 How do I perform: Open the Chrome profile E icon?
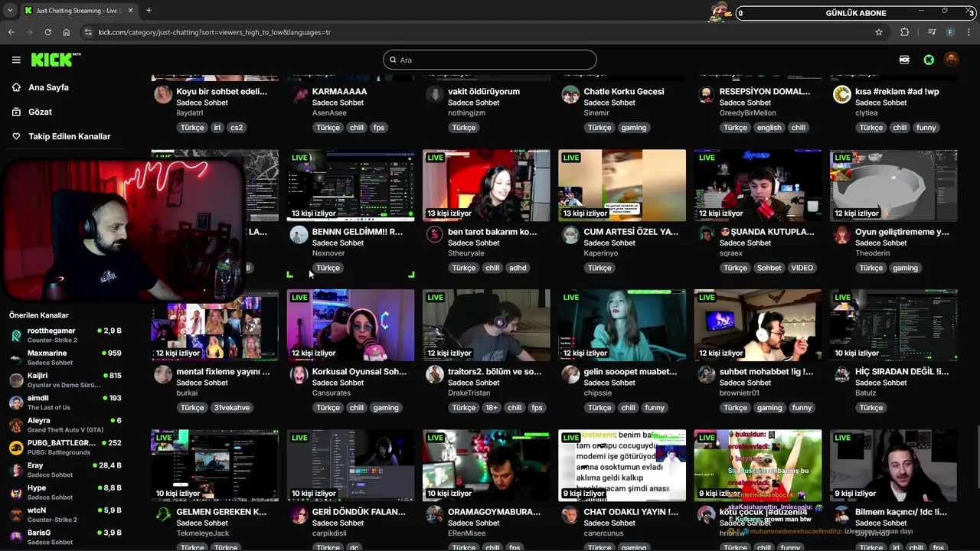pos(951,32)
